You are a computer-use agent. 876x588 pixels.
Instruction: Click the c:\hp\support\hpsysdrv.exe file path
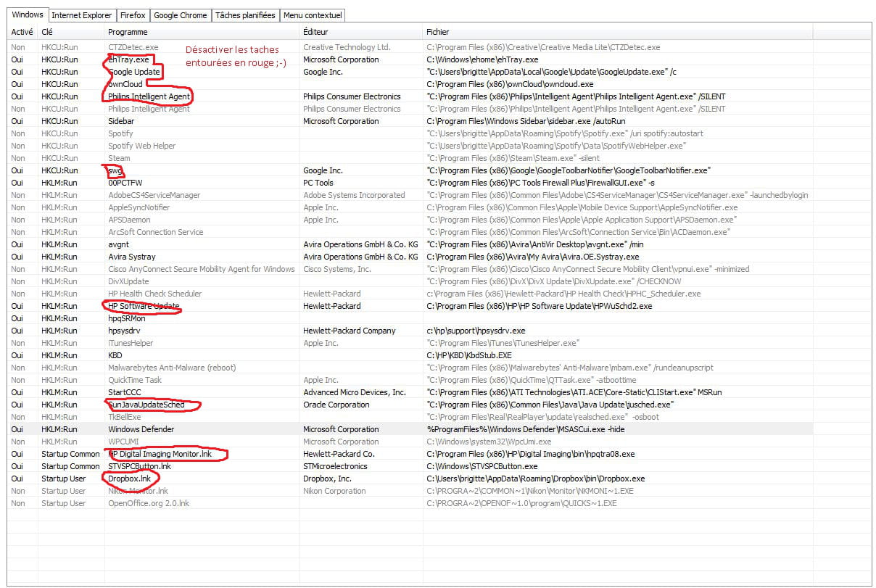pos(476,331)
